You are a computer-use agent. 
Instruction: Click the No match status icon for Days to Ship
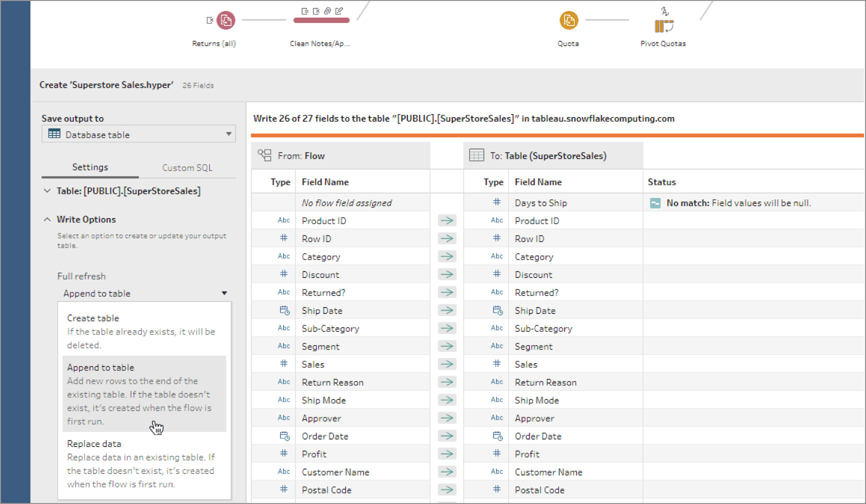(x=655, y=203)
